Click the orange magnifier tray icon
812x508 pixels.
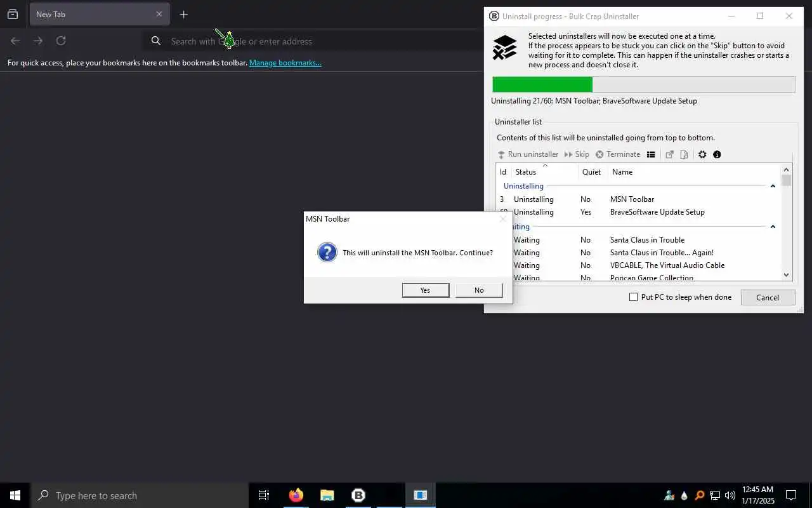(700, 495)
